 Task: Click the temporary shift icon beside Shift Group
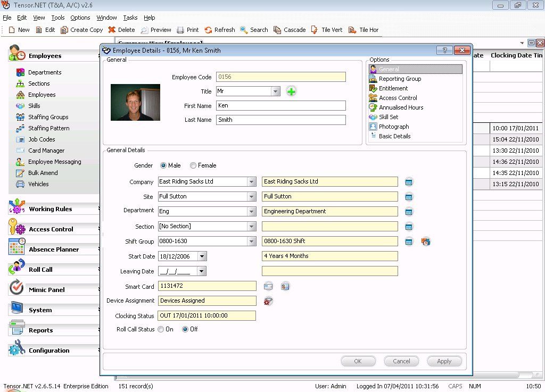[425, 241]
